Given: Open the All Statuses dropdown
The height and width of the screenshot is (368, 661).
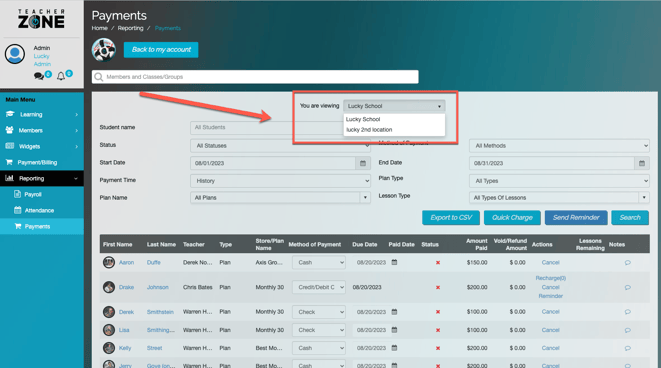Looking at the screenshot, I should point(280,145).
